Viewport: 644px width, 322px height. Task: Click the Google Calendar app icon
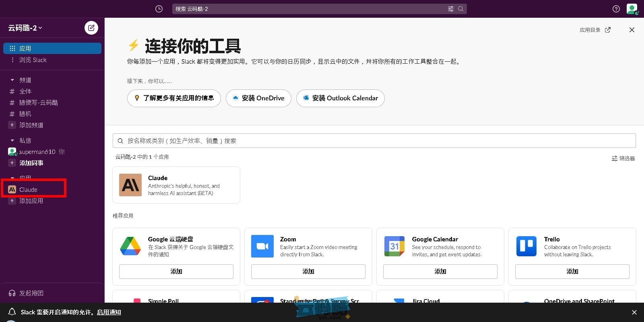(x=394, y=246)
